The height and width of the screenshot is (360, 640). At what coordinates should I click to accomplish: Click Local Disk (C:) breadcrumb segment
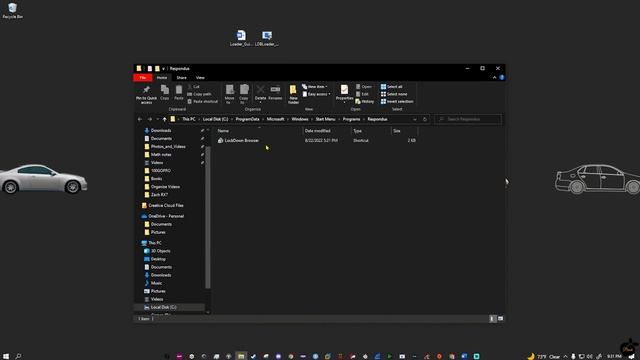point(216,119)
